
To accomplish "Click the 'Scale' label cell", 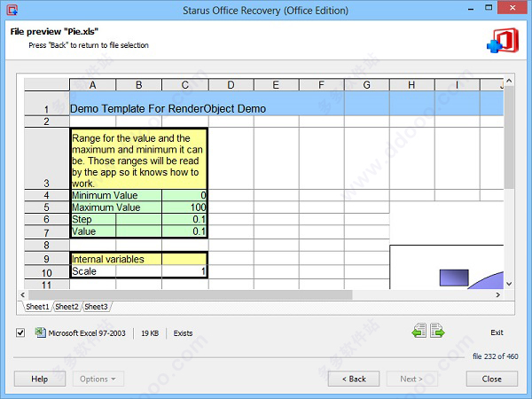I will pyautogui.click(x=93, y=271).
